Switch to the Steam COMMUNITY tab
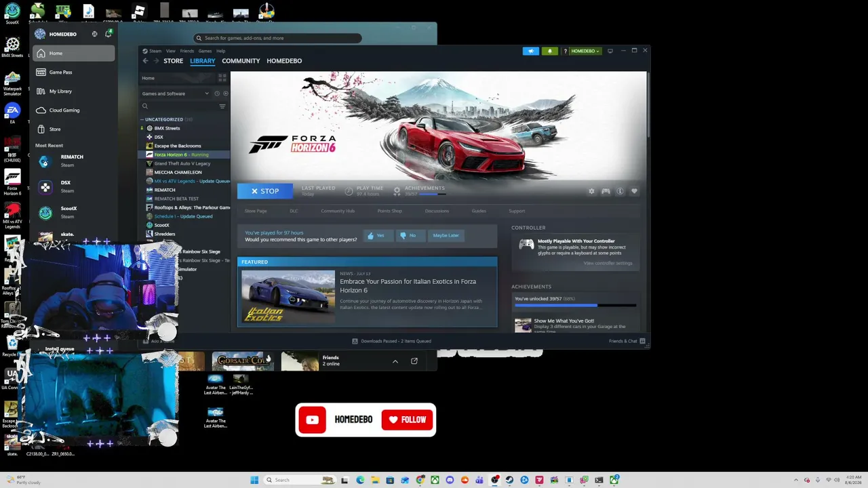The image size is (868, 488). click(241, 61)
